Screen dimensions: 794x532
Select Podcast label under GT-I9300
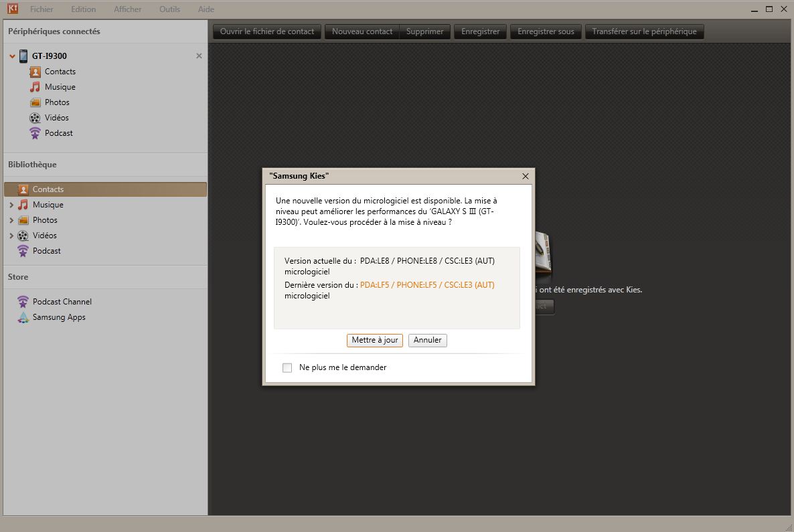[59, 133]
